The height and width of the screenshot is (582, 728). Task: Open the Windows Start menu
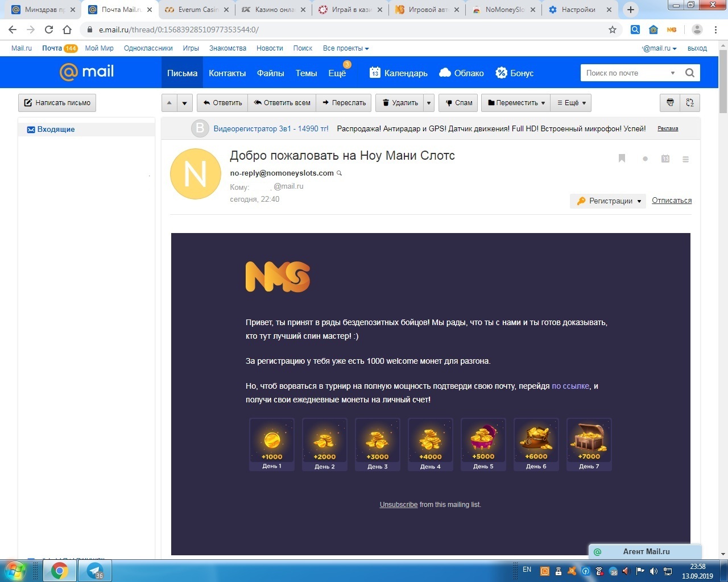(x=15, y=571)
